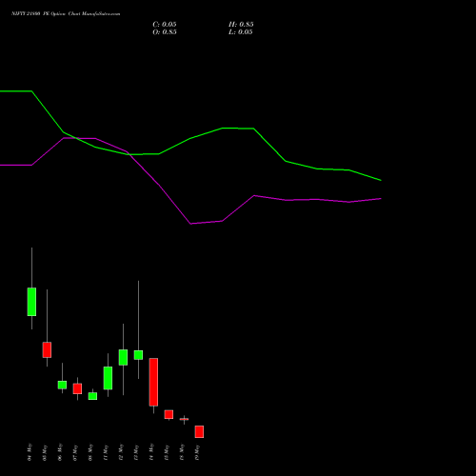Select the red candle above 05 May

[x=47, y=349]
